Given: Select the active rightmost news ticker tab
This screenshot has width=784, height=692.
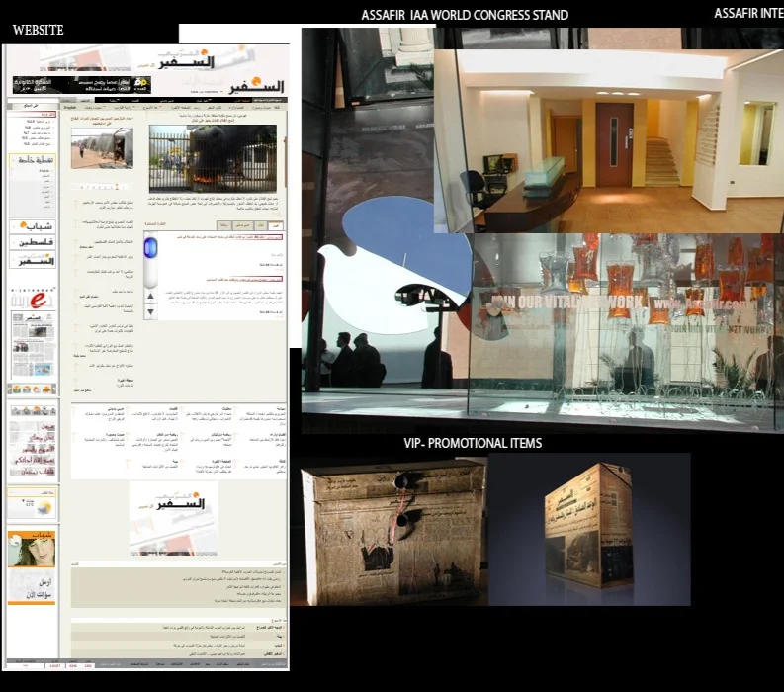Looking at the screenshot, I should [275, 225].
